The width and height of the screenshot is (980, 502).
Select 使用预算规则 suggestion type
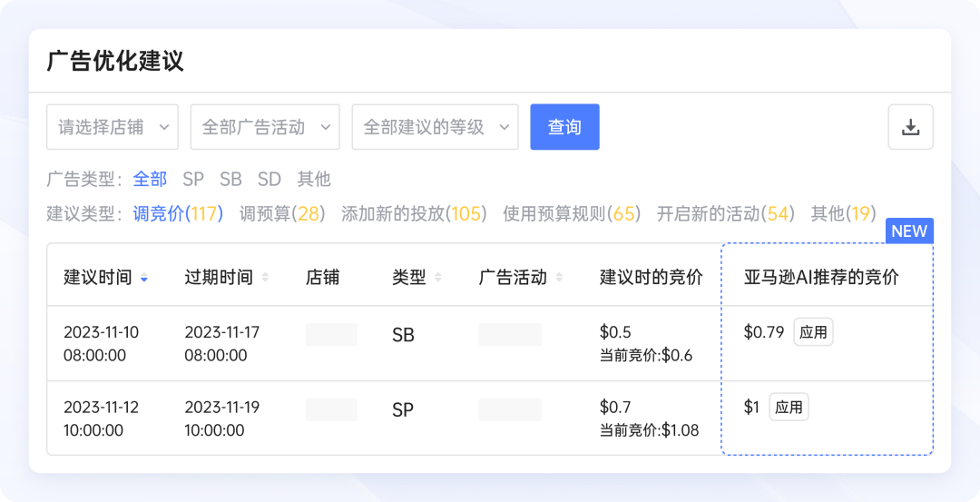coord(572,214)
